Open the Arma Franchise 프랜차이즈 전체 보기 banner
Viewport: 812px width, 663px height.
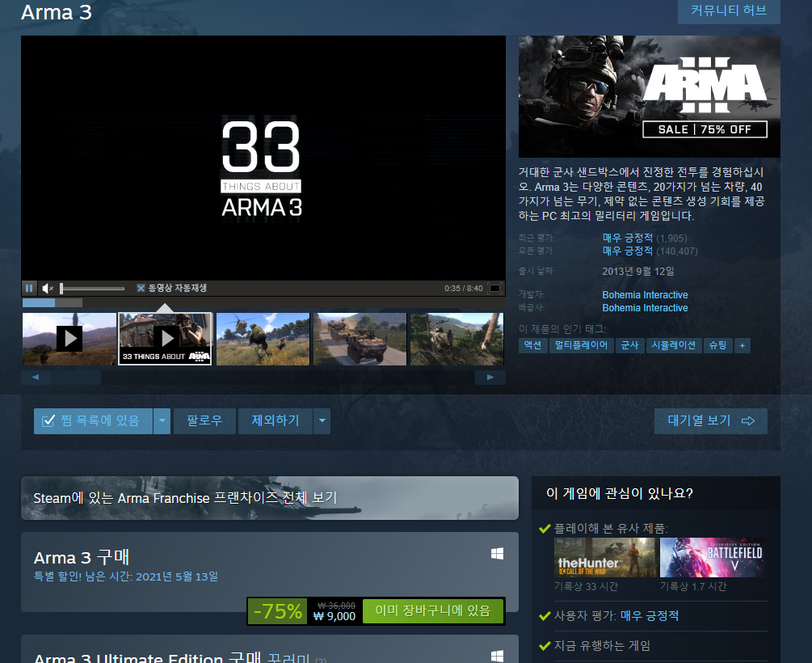[270, 498]
